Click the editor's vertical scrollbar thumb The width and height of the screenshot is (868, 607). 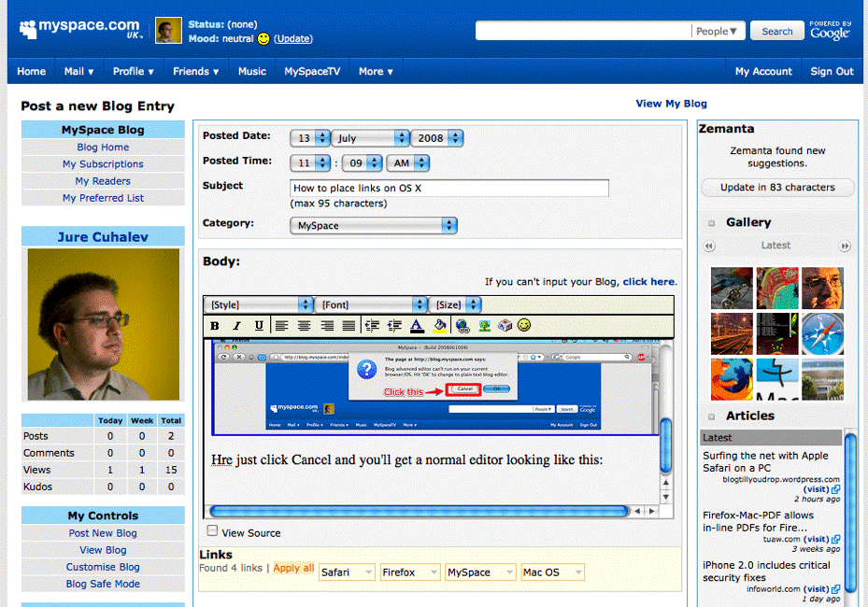666,445
